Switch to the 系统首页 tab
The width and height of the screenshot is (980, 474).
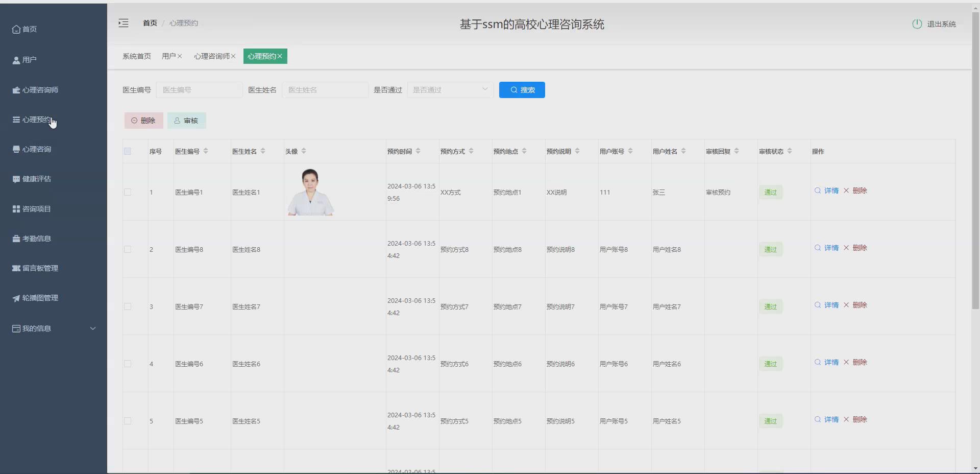coord(136,56)
